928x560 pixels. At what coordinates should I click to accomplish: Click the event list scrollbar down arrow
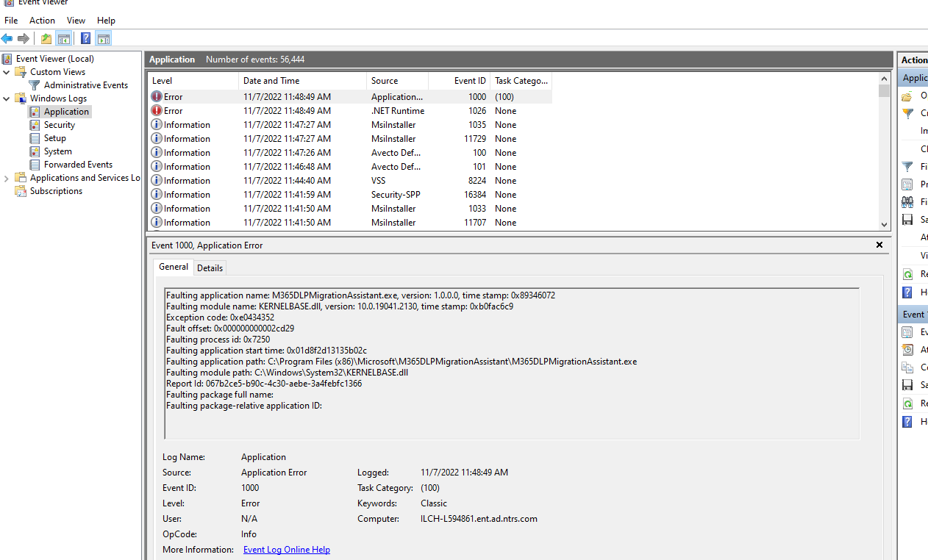(x=884, y=224)
